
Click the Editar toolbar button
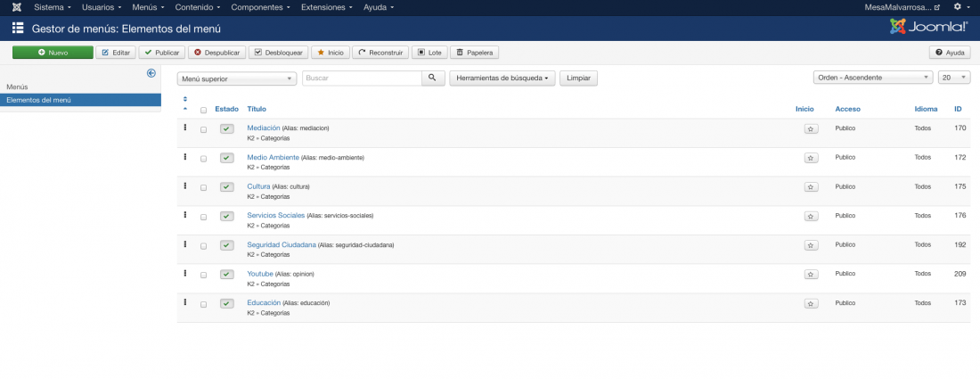116,53
